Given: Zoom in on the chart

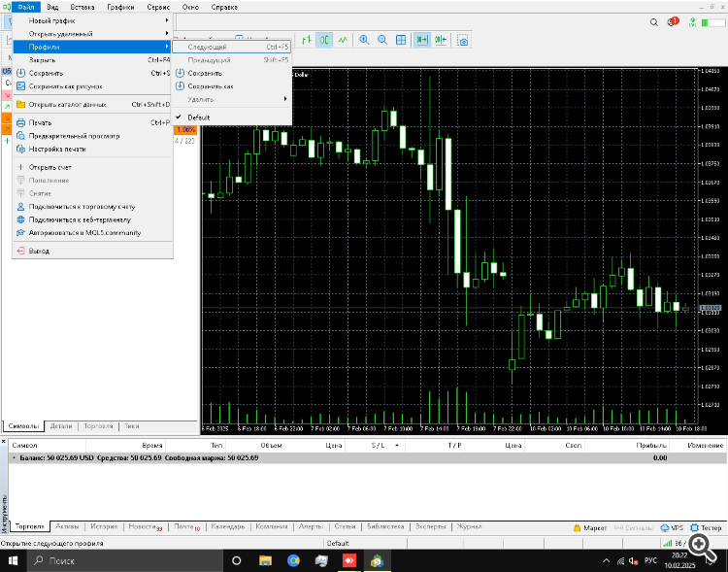Looking at the screenshot, I should pyautogui.click(x=364, y=40).
